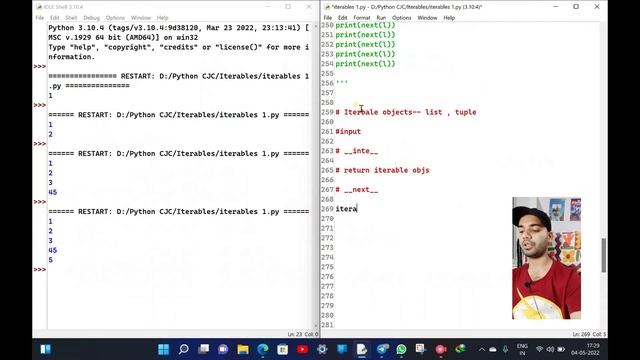
Task: Click the '# __inte__' comment line
Action: click(x=357, y=151)
